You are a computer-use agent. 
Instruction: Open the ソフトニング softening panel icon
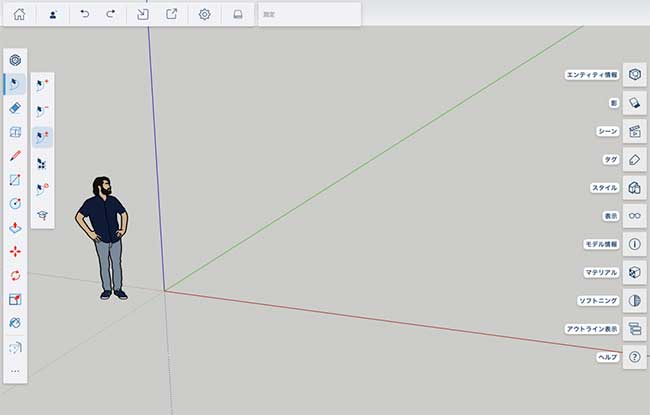(635, 301)
